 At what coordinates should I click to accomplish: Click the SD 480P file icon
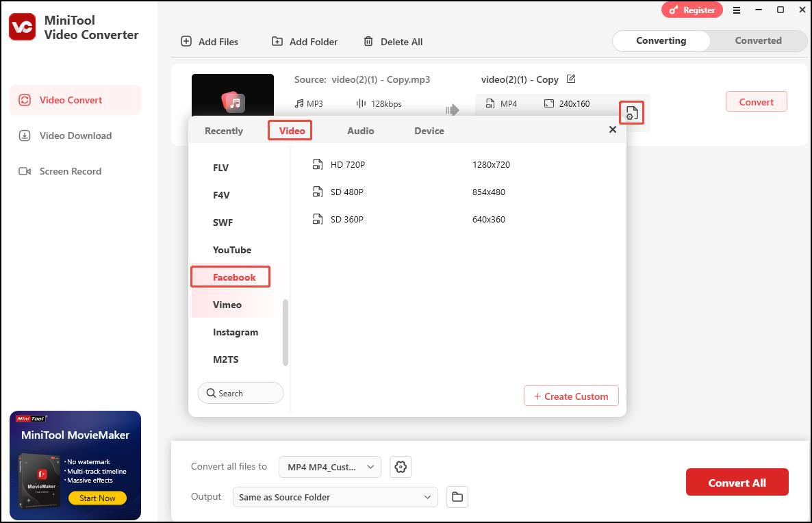coord(318,192)
